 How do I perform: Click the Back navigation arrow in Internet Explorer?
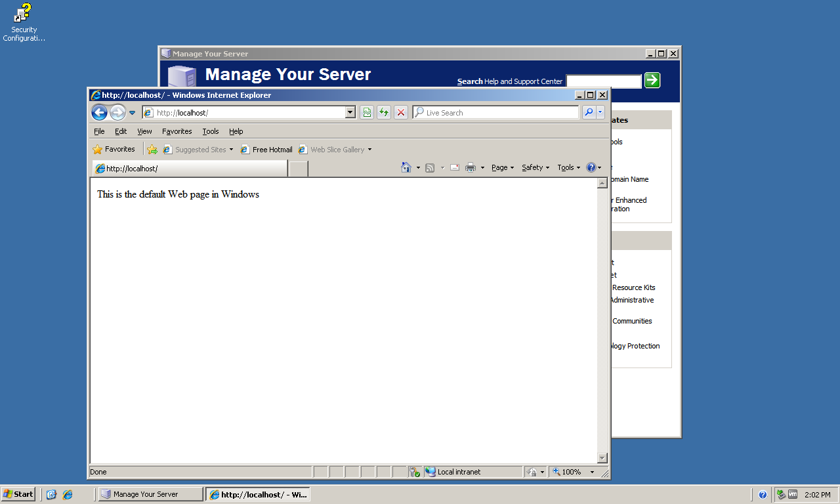(99, 112)
